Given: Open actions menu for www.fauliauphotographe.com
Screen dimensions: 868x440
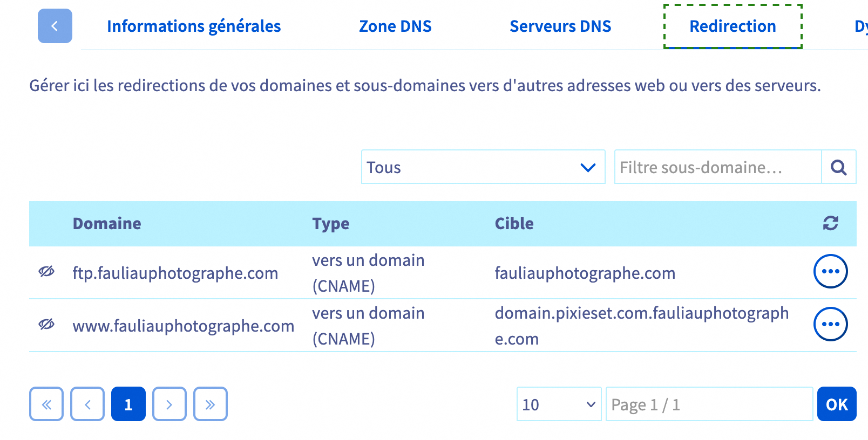Looking at the screenshot, I should (x=830, y=324).
